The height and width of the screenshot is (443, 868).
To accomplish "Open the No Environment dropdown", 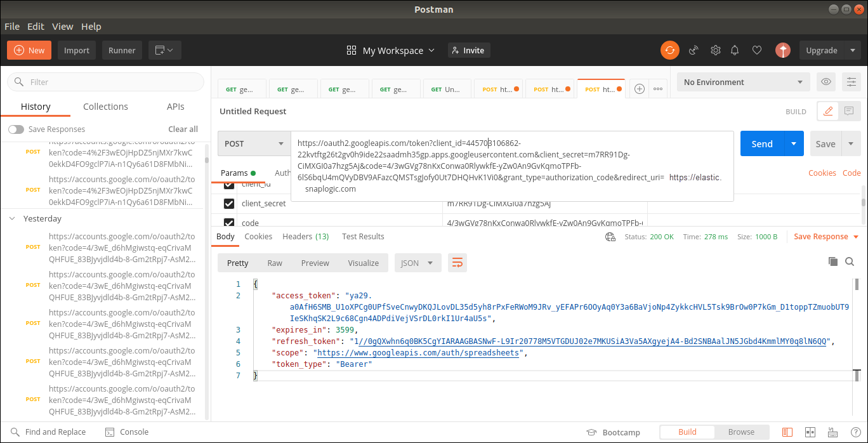I will [743, 82].
